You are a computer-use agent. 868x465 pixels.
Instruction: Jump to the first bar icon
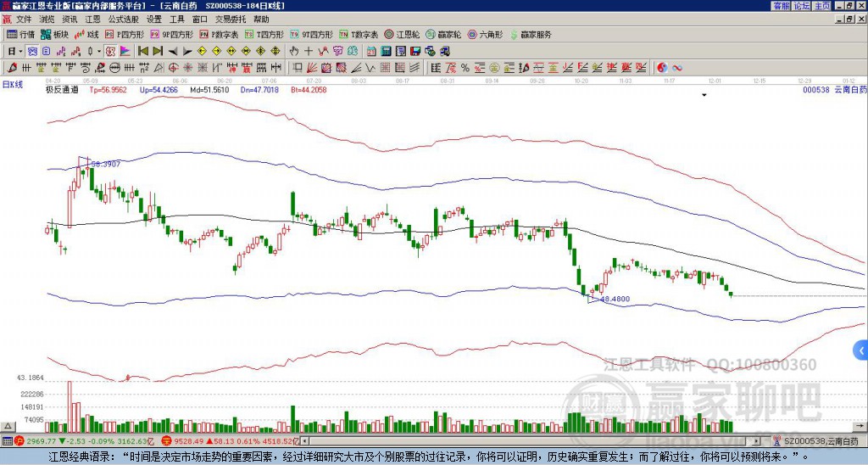coord(143,52)
